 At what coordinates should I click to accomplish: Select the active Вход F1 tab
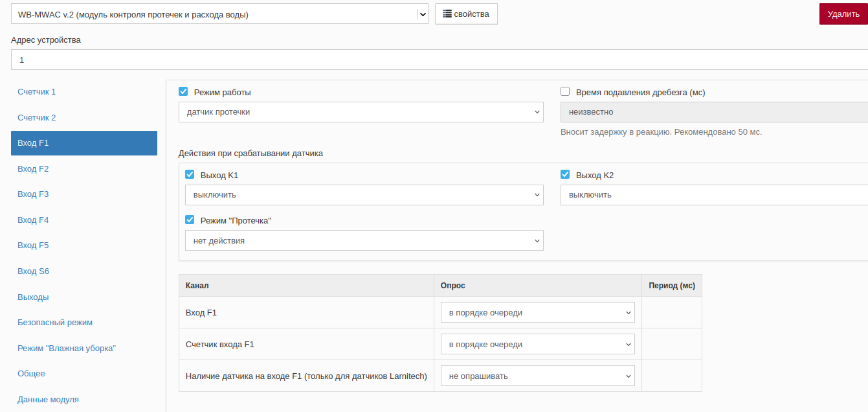(84, 143)
